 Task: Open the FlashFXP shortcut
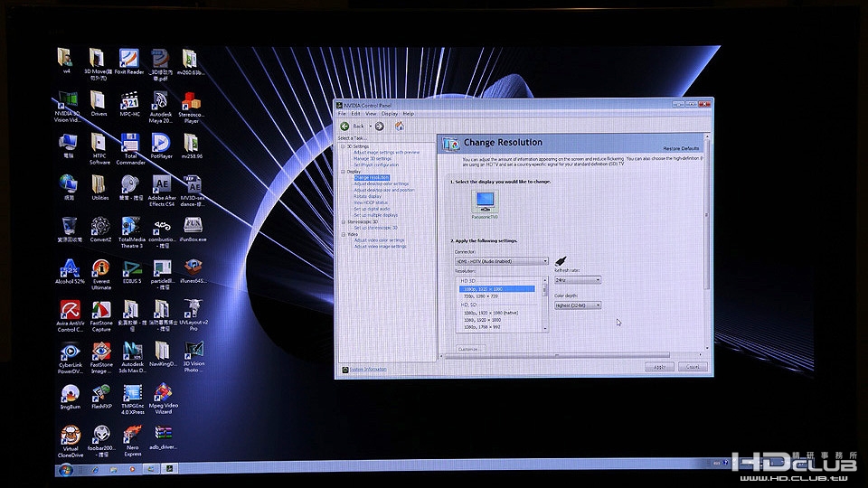pos(101,397)
